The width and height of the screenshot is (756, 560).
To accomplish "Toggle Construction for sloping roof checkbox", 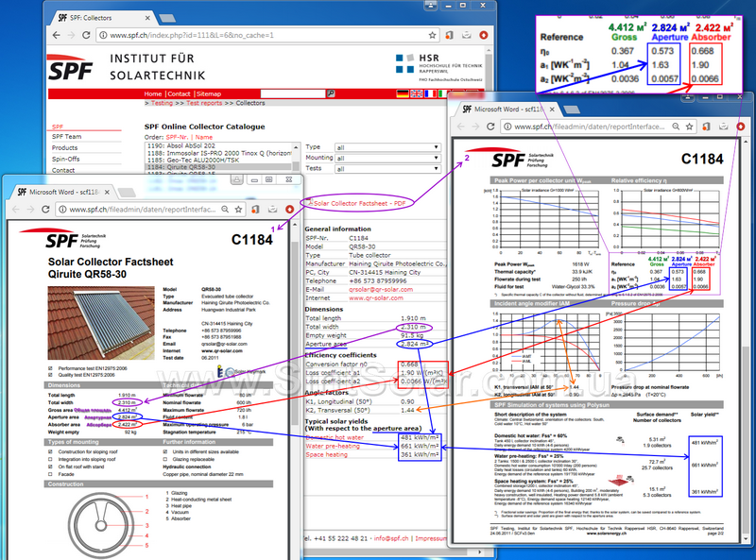I will 50,451.
